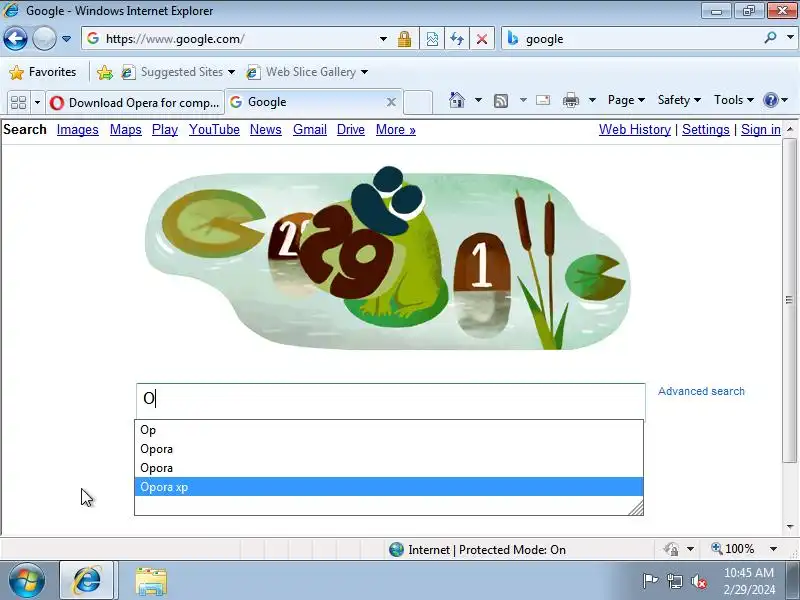Screen dimensions: 800x600
Task: Open the search provider dropdown arrow
Action: pyautogui.click(x=790, y=38)
